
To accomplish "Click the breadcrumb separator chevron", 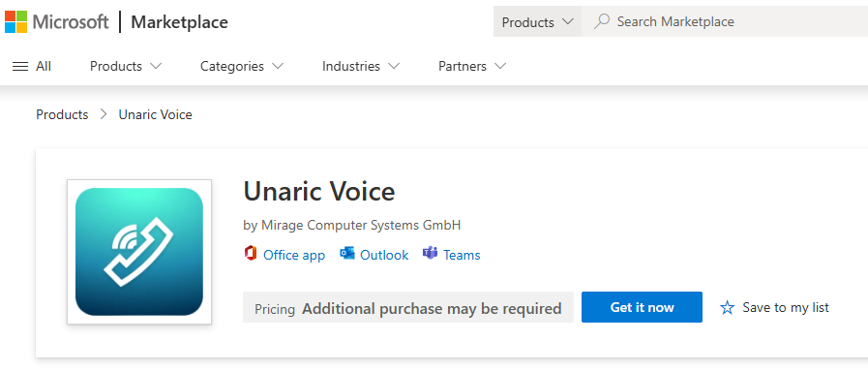I will [x=104, y=114].
